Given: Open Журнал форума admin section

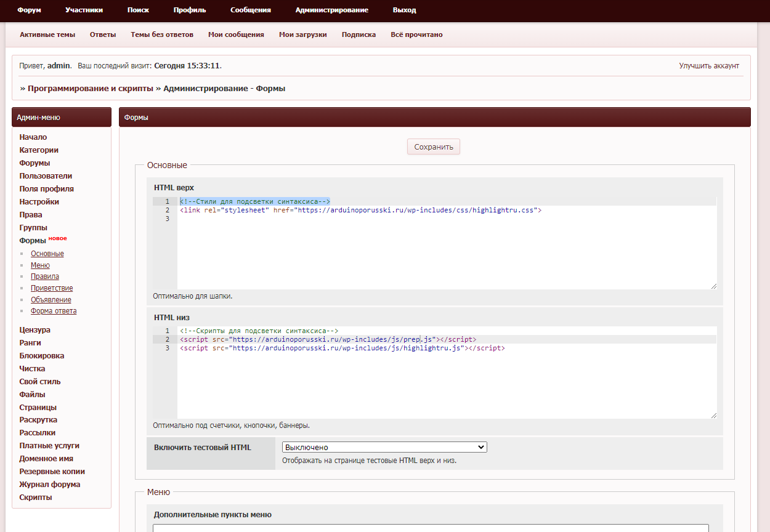Looking at the screenshot, I should tap(50, 485).
